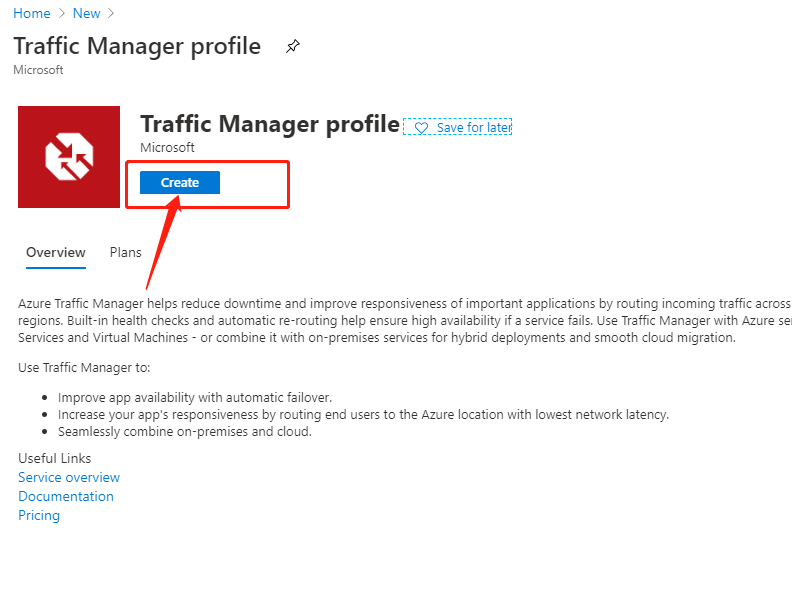This screenshot has width=792, height=600.
Task: Open the Plans tab
Action: pyautogui.click(x=126, y=252)
